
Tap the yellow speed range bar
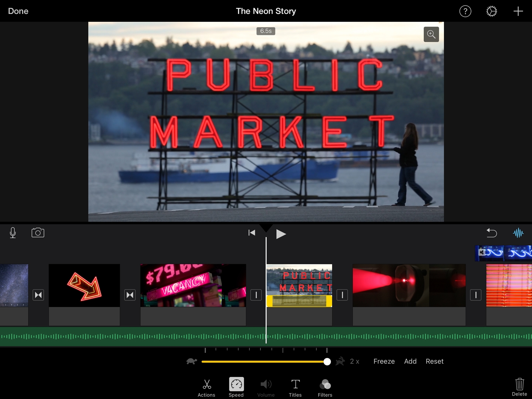coord(299,301)
